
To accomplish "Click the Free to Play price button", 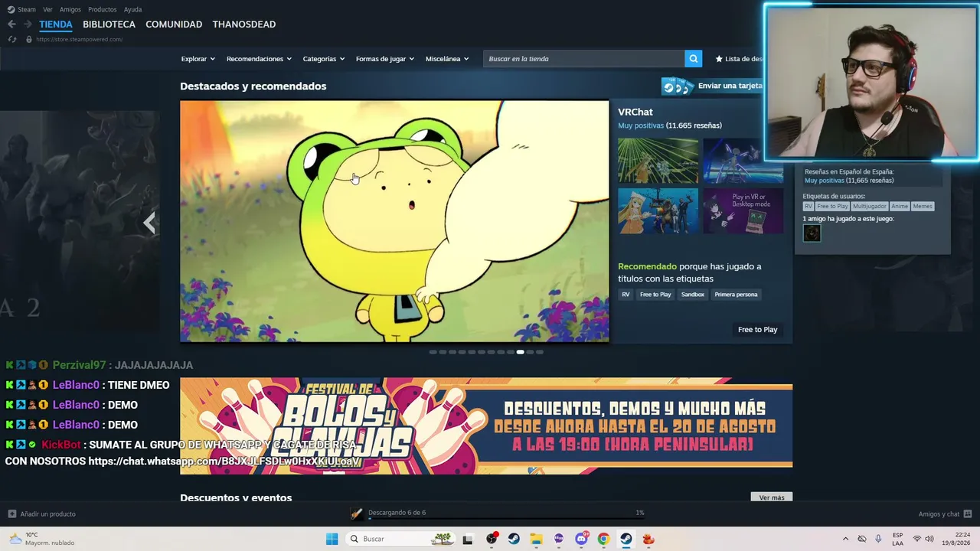I will (757, 330).
